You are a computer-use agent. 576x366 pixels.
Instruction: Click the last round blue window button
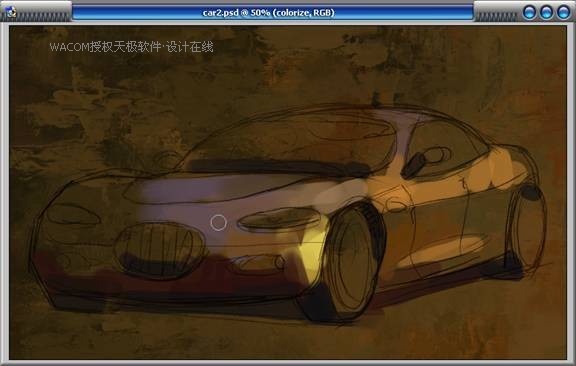pyautogui.click(x=564, y=12)
